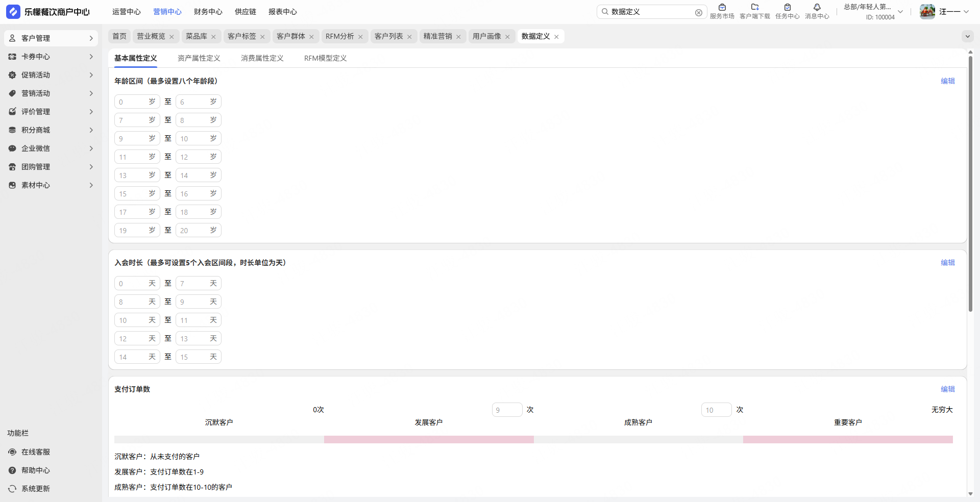Click the 成熟客户 upper limit field showing 10

pos(717,410)
